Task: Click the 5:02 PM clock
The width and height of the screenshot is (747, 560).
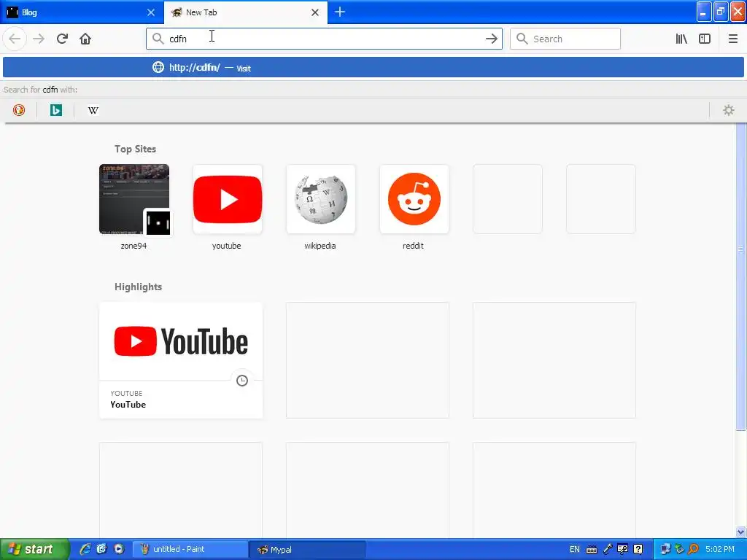Action: 720,550
